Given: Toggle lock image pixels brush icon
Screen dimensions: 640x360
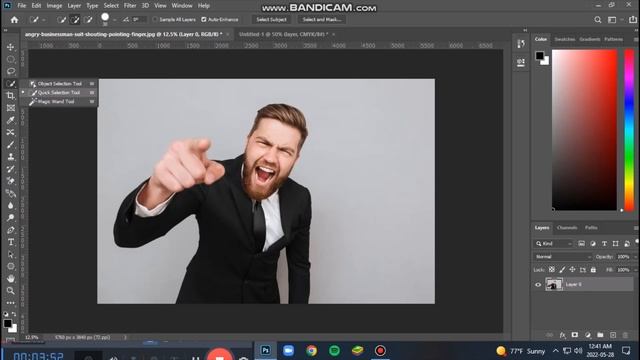Looking at the screenshot, I should click(562, 270).
